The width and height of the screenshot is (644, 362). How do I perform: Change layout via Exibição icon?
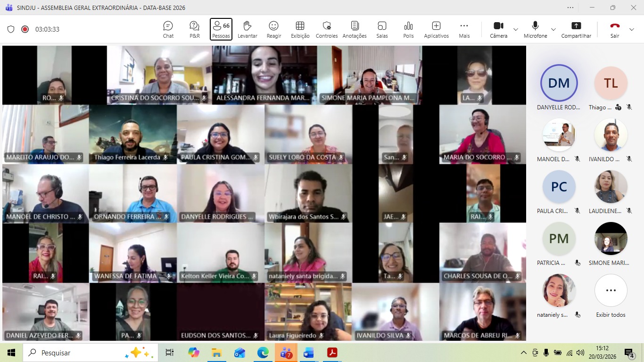pos(300,29)
